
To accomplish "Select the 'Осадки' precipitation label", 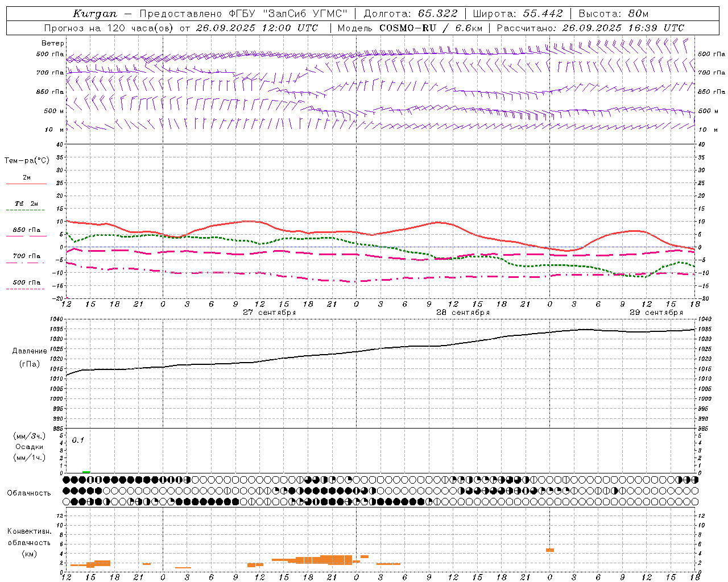I will 30,447.
